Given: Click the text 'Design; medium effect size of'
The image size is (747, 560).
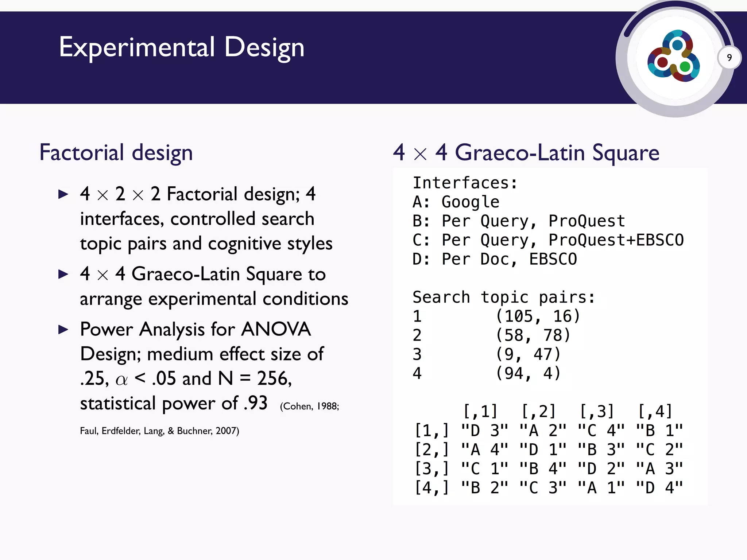Looking at the screenshot, I should click(x=202, y=354).
